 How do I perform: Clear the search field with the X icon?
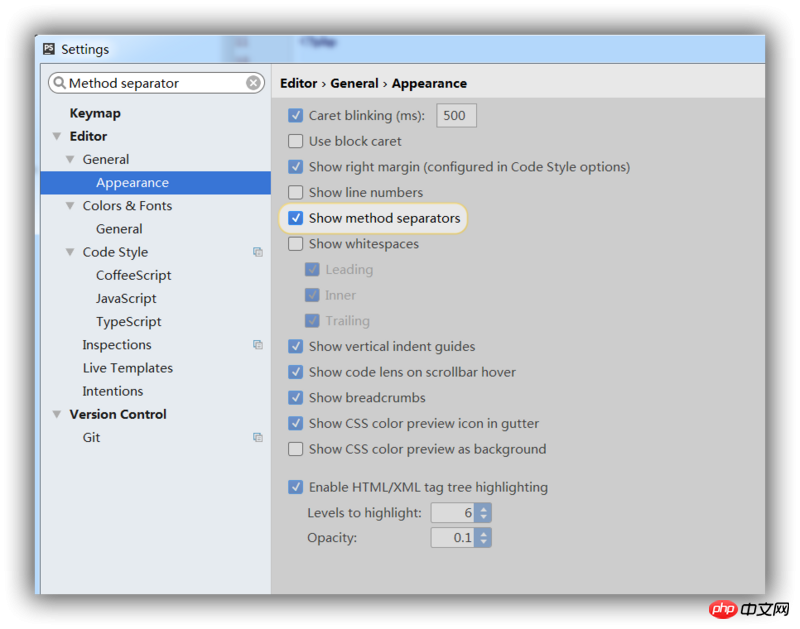[253, 83]
